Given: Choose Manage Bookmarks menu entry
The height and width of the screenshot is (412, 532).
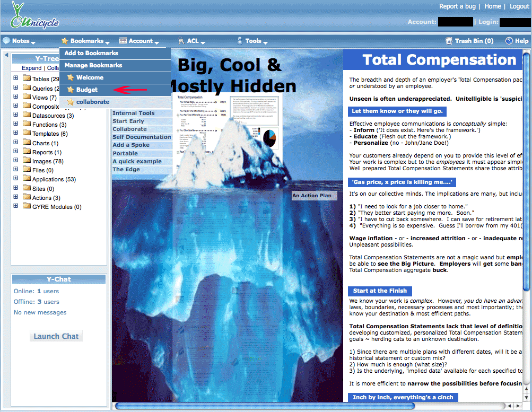Looking at the screenshot, I should coord(93,65).
